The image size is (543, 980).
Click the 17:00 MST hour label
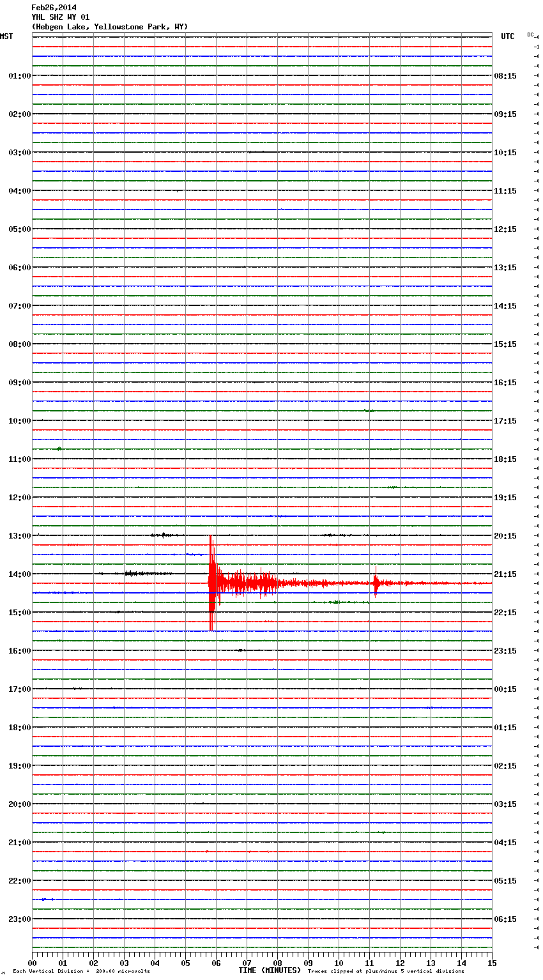[20, 689]
